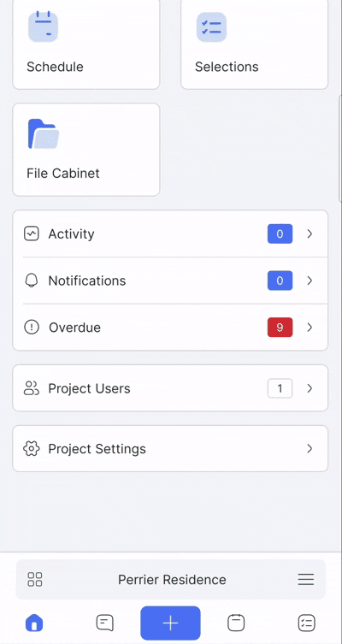
Task: Expand the Notifications row chevron
Action: point(310,281)
